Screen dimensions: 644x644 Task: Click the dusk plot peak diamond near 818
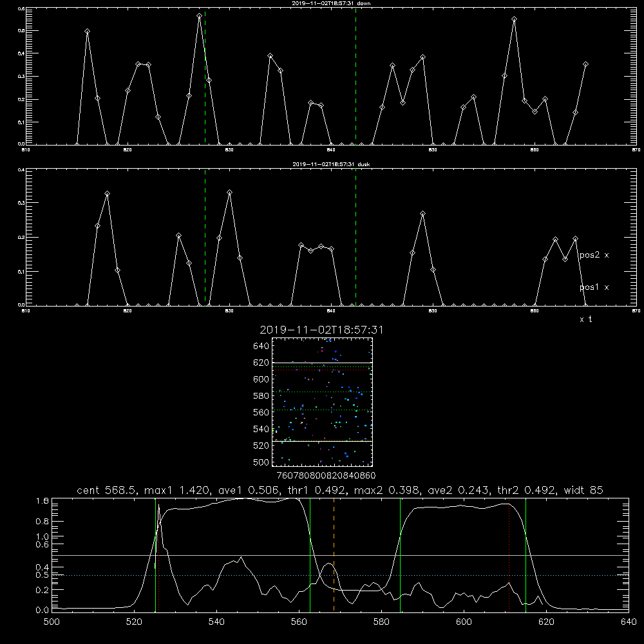(107, 193)
